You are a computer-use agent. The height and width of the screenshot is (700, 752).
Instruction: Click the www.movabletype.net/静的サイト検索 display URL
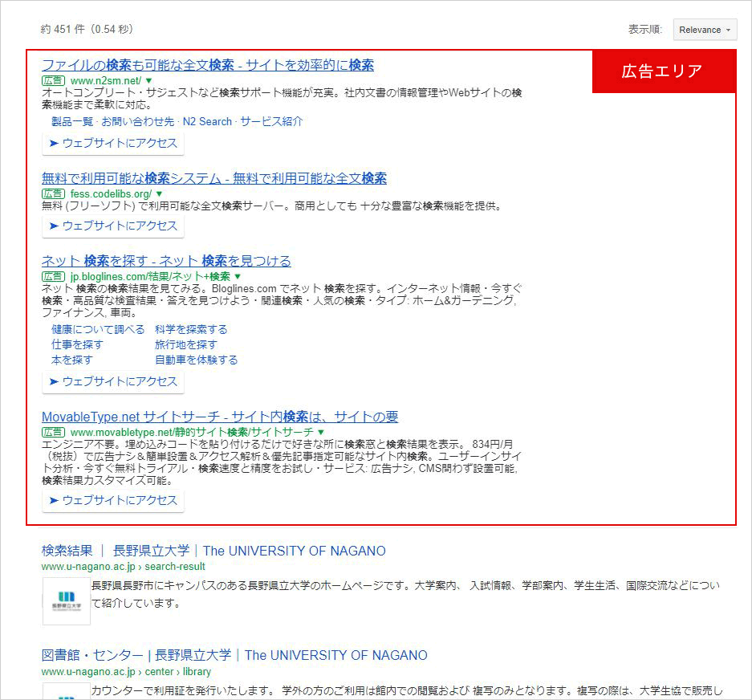point(192,433)
